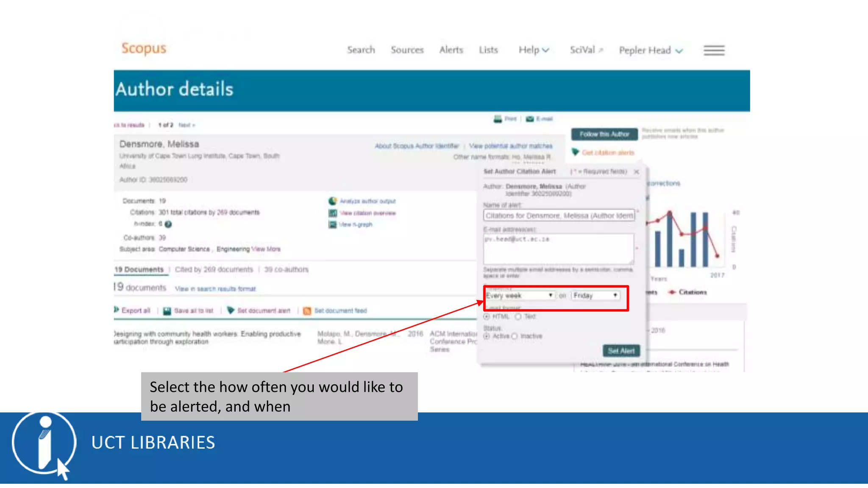The height and width of the screenshot is (488, 868).
Task: Click the Save all to list icon
Action: (167, 311)
